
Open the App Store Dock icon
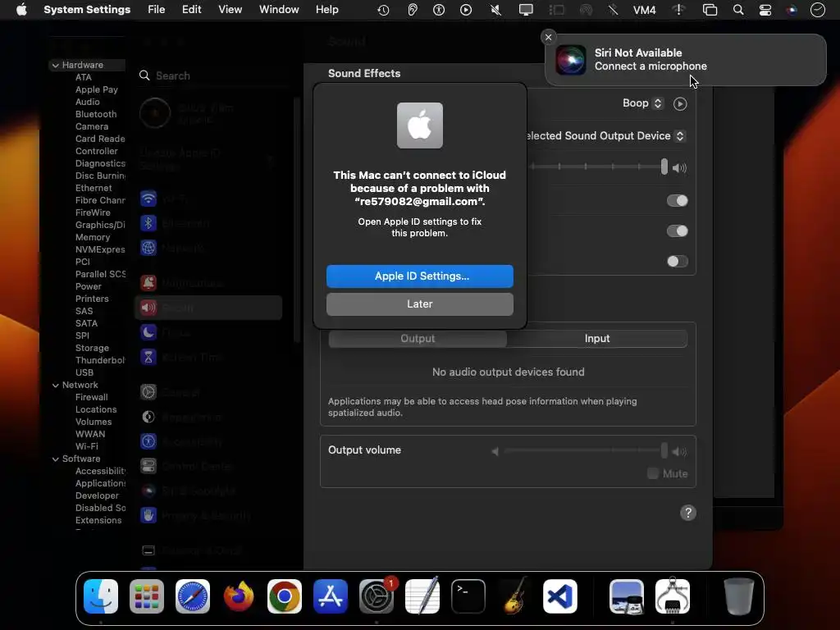(331, 596)
